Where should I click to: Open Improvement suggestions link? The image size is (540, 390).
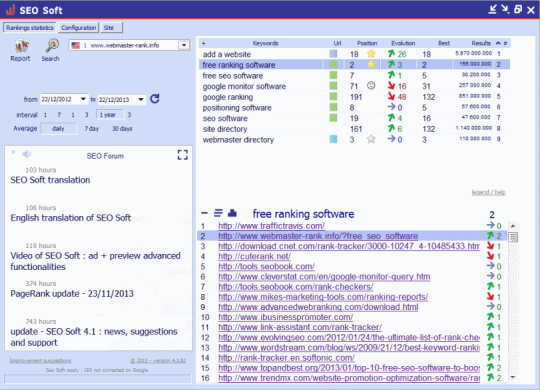(x=40, y=360)
